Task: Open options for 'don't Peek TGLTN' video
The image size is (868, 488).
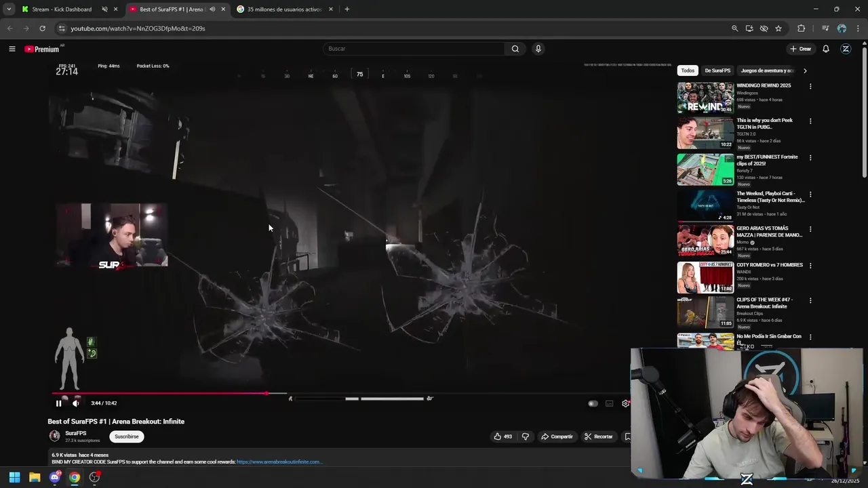Action: (x=810, y=121)
